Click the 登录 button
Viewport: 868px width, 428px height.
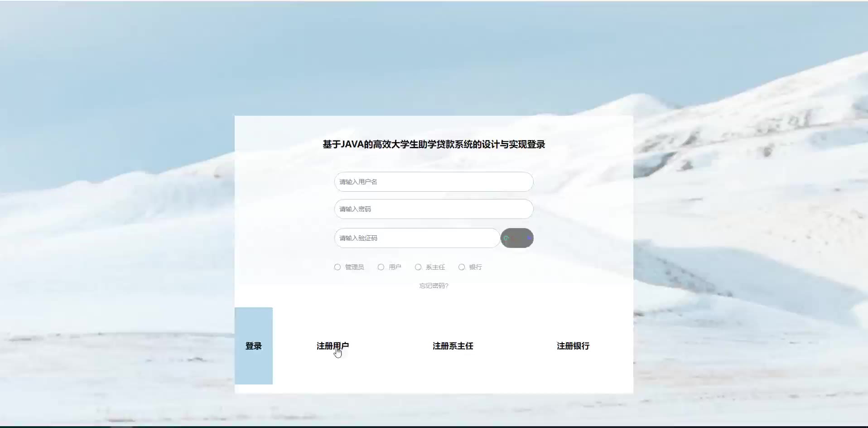click(254, 346)
